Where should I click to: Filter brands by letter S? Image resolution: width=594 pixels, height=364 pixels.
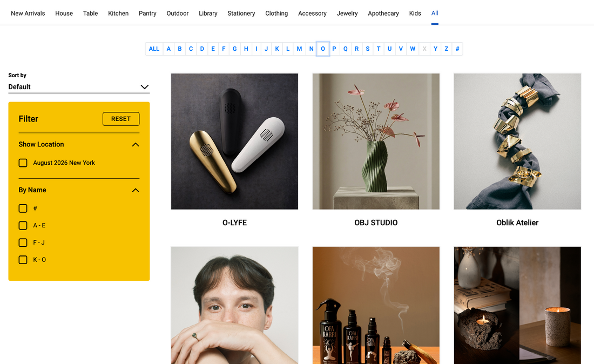click(x=367, y=49)
